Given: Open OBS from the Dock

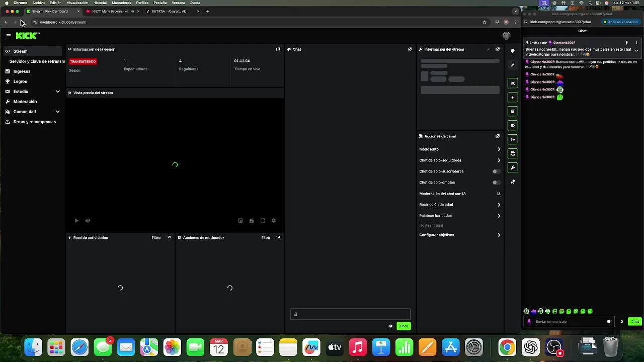Looking at the screenshot, I should [554, 347].
